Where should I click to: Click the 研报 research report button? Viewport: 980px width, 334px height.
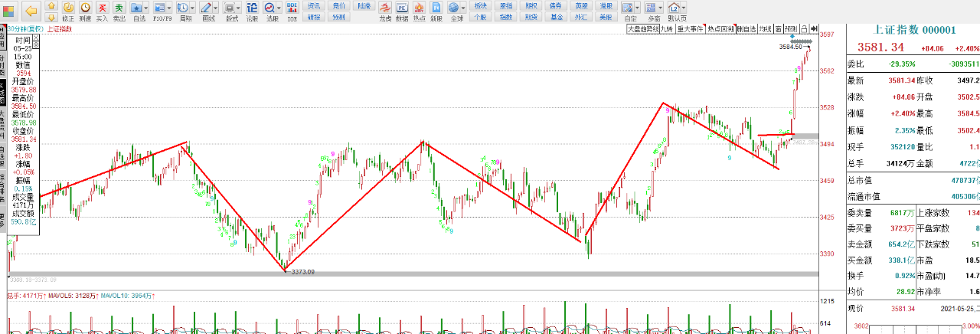(x=314, y=16)
